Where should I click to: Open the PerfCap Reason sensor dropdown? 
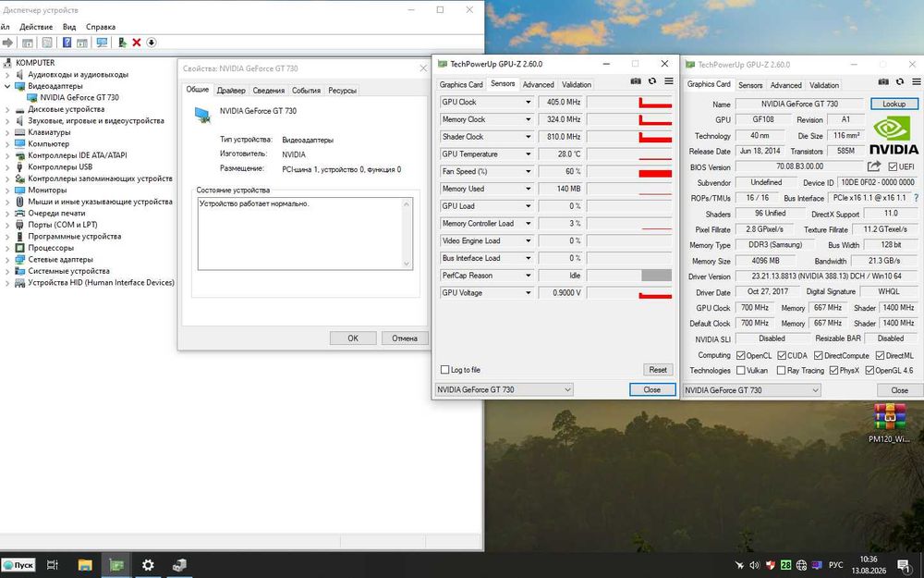[528, 276]
